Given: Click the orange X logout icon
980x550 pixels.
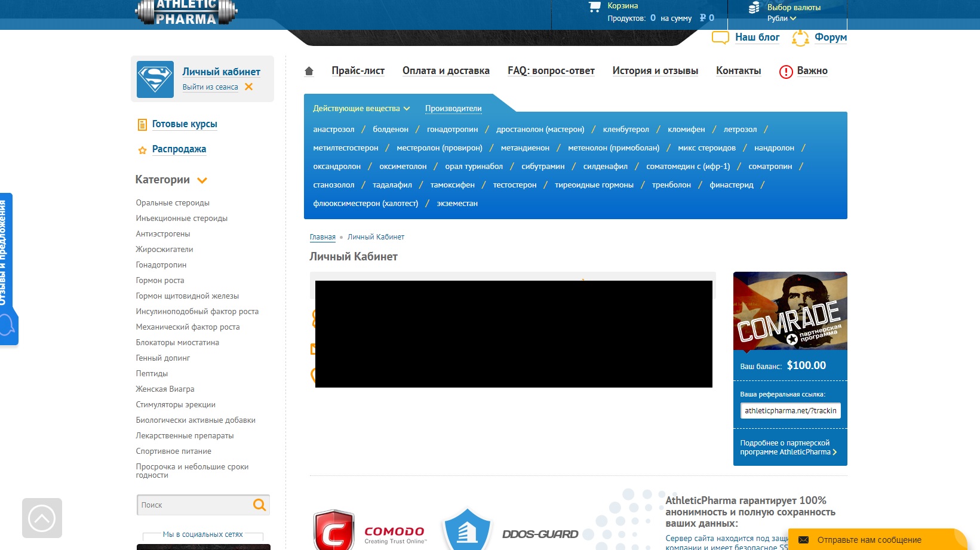Looking at the screenshot, I should point(249,87).
